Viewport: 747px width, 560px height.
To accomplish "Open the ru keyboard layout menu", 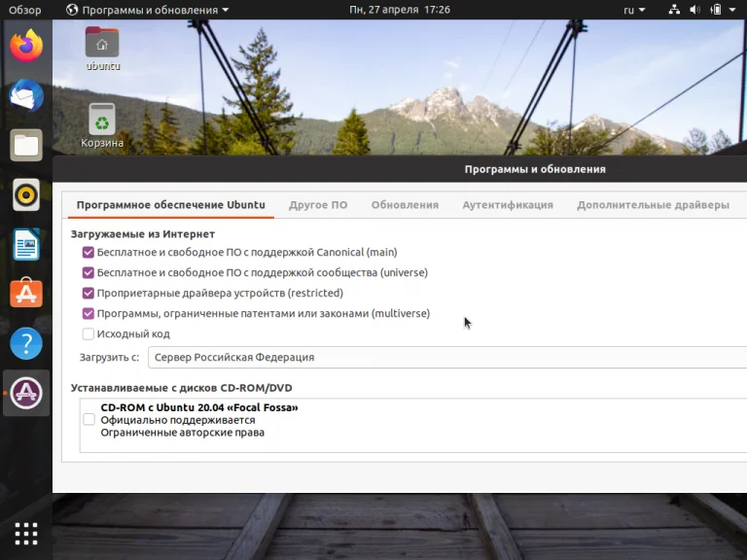I will click(634, 10).
